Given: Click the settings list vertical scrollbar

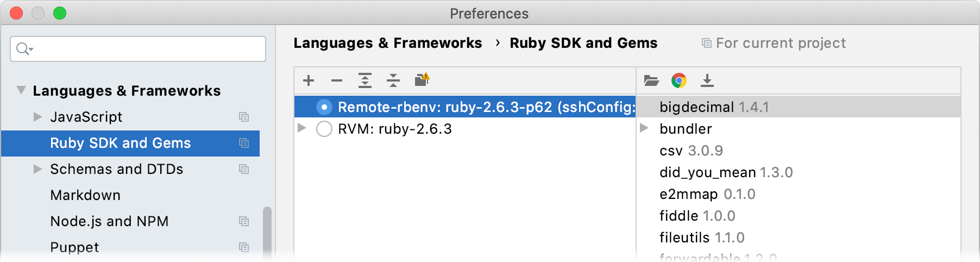Looking at the screenshot, I should point(267,234).
